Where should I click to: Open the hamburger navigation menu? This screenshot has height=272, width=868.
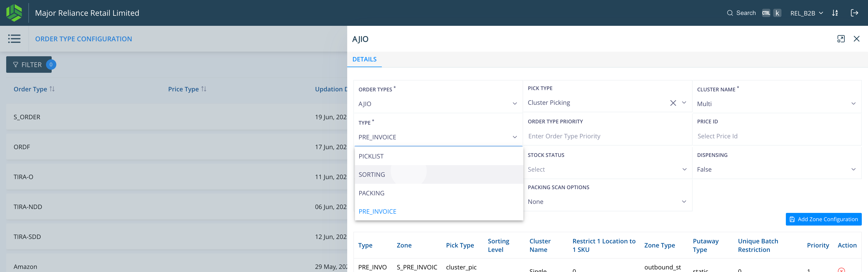coord(14,39)
